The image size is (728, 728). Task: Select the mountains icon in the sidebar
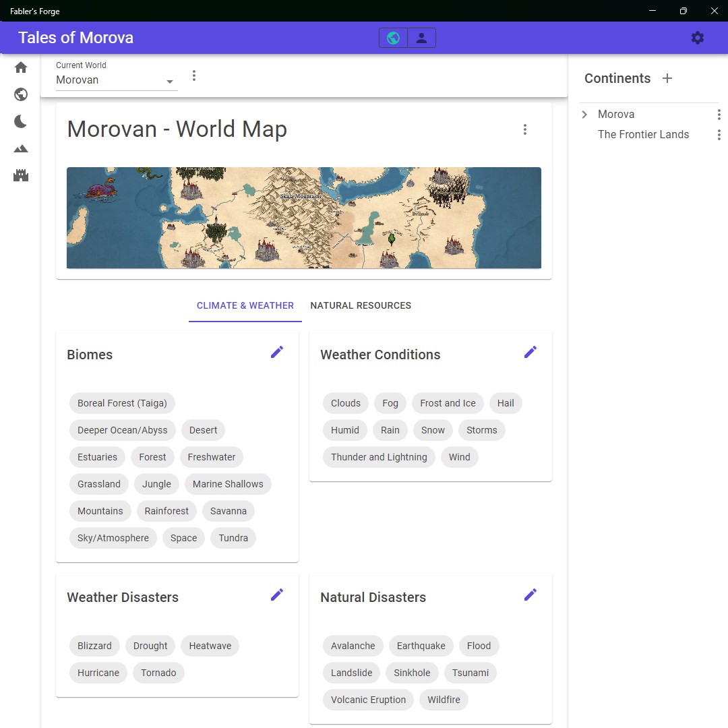[x=20, y=148]
